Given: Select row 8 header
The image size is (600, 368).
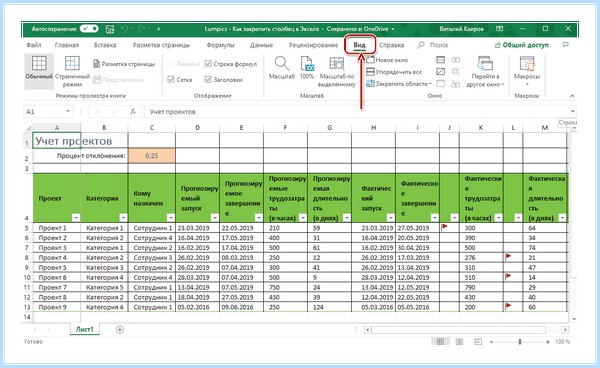Looking at the screenshot, I should [28, 257].
